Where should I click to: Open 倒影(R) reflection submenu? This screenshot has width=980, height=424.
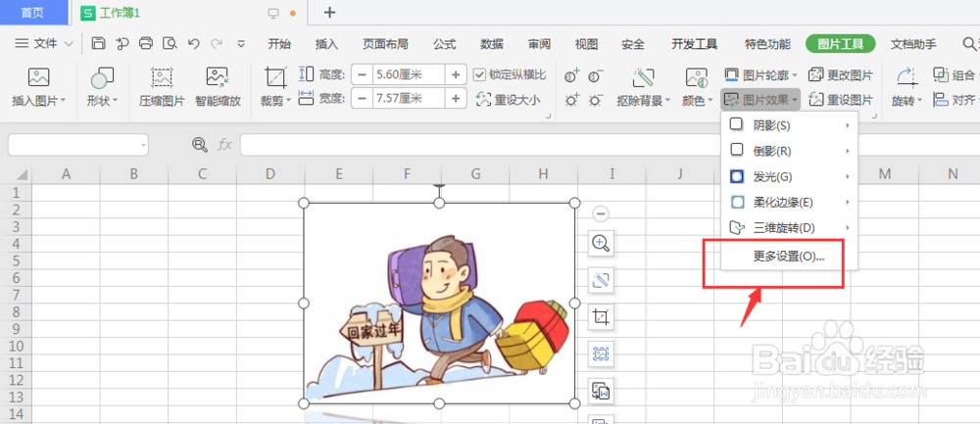point(789,151)
